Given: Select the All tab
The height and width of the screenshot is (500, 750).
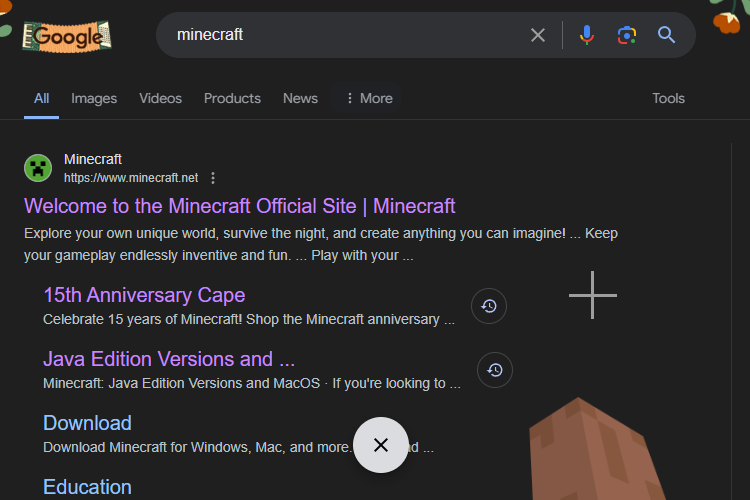Looking at the screenshot, I should click(x=42, y=99).
